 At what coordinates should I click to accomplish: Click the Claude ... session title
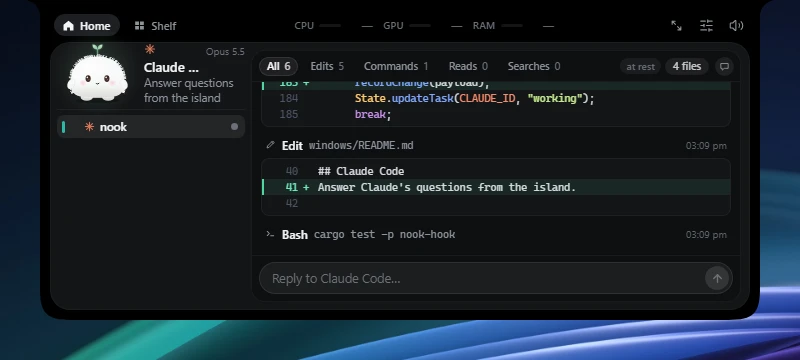coord(171,67)
